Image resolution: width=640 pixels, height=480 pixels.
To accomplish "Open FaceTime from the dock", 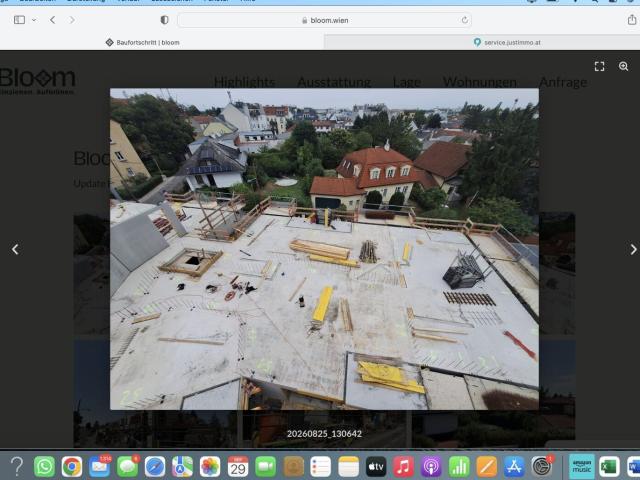I will click(x=266, y=466).
